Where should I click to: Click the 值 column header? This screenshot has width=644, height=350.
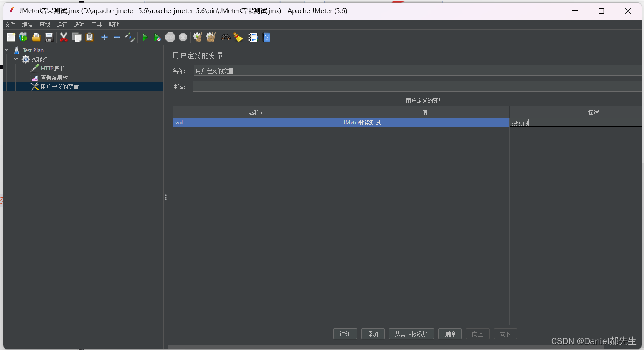425,113
